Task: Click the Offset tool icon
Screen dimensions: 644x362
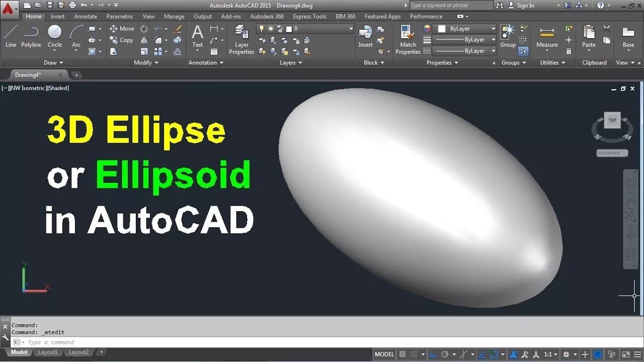Action: [178, 51]
